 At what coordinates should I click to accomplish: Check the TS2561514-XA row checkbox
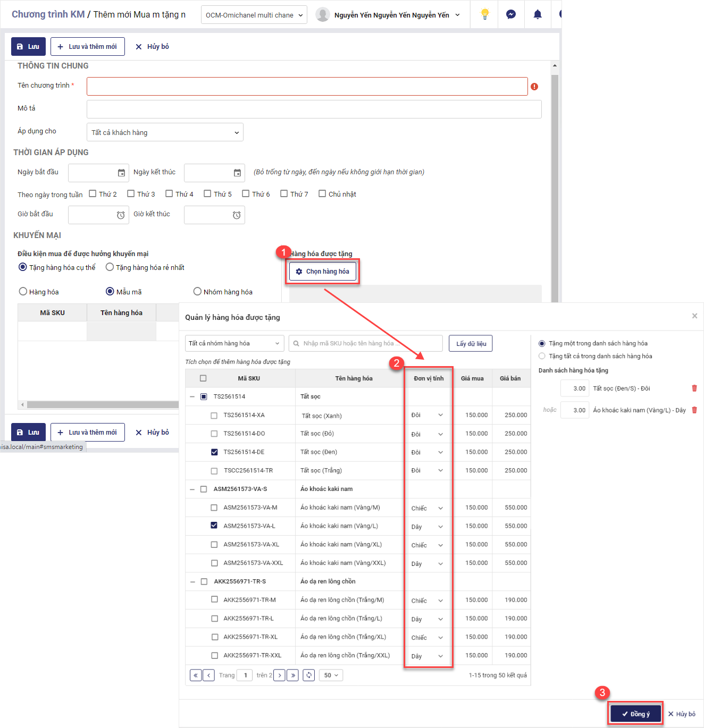click(214, 416)
